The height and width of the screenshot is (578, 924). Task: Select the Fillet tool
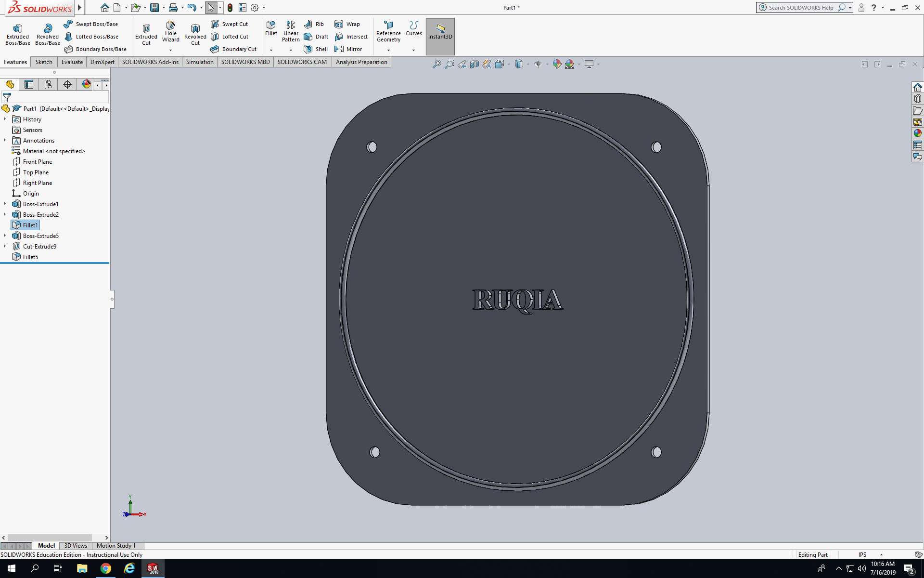[x=271, y=28]
